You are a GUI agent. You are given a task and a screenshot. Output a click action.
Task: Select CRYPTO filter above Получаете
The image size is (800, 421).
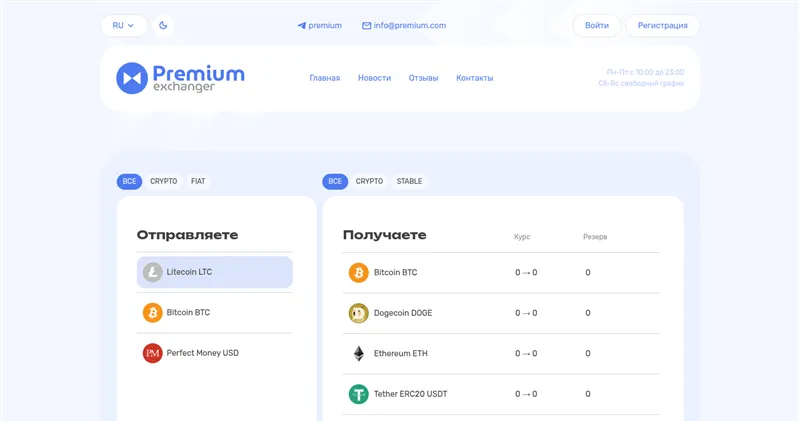369,181
